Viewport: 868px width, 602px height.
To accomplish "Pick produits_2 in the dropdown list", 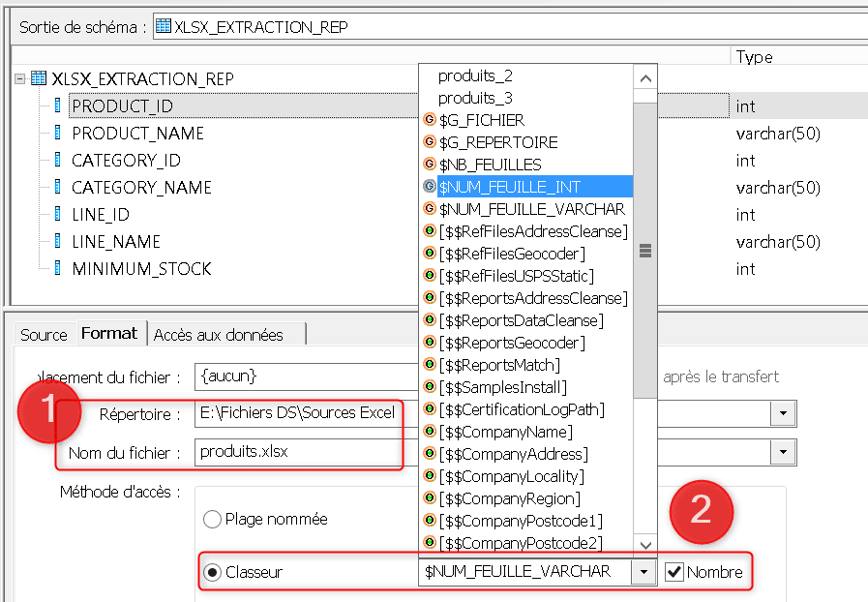I will pos(475,75).
